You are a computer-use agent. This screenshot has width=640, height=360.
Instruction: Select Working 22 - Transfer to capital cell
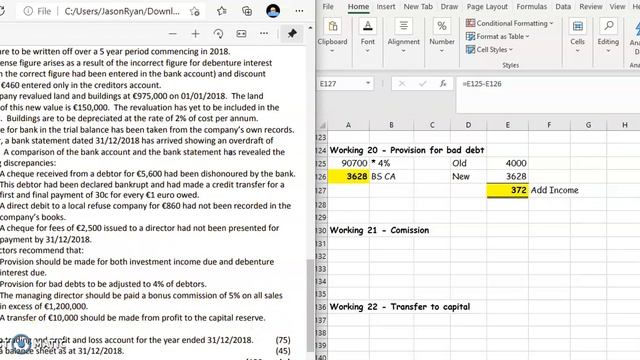click(x=400, y=307)
